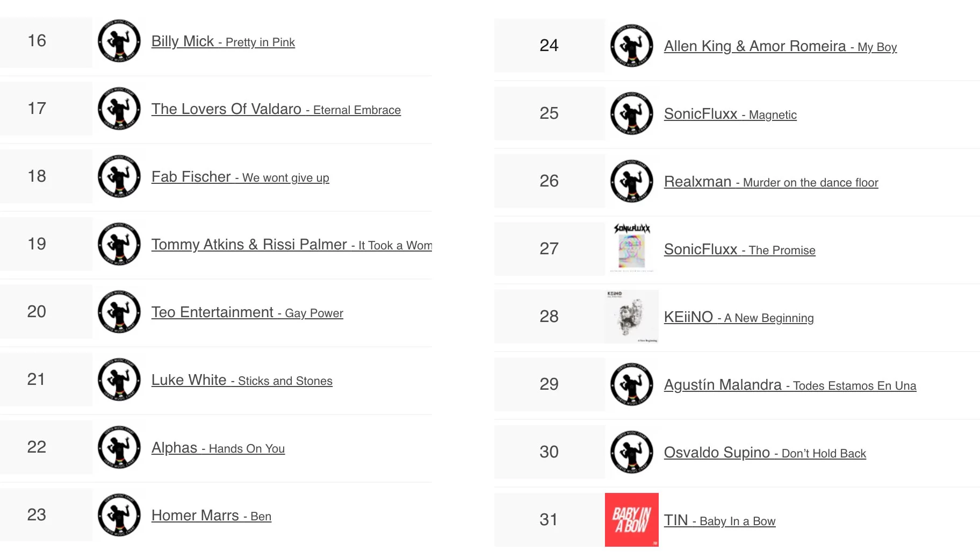
Task: Click the chart logo beside Homer Marrs
Action: pos(119,515)
